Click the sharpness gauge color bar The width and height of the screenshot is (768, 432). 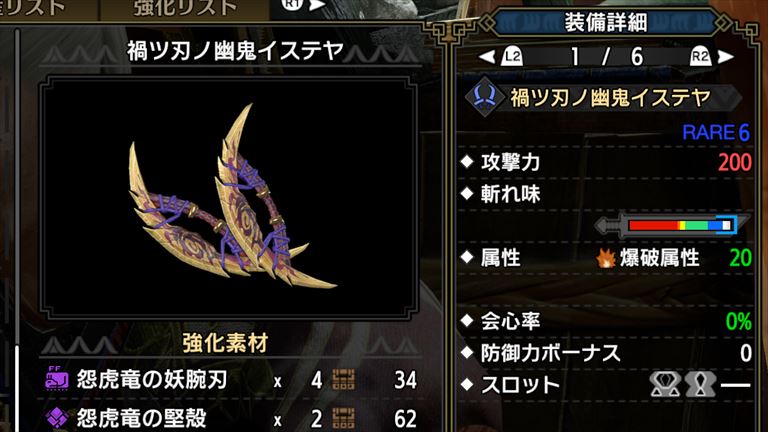pyautogui.click(x=680, y=225)
